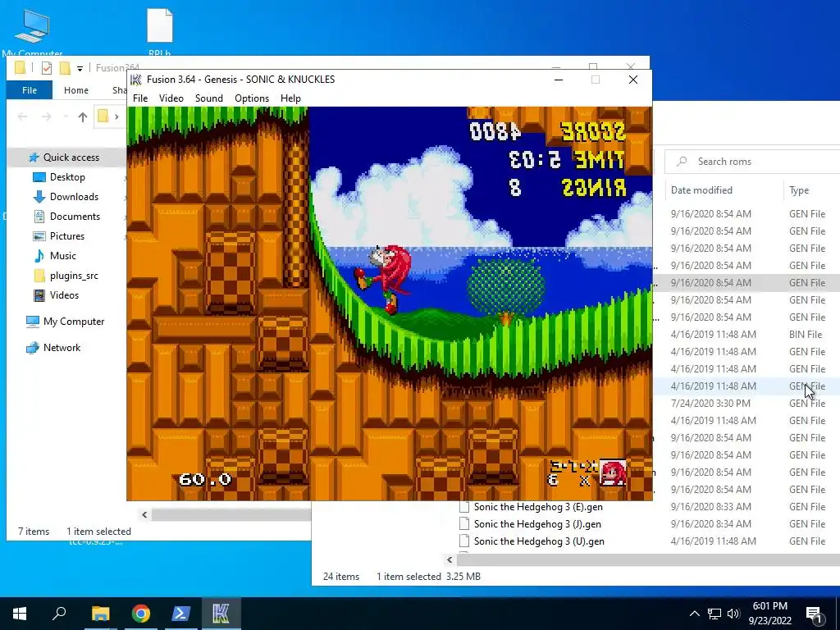Image resolution: width=840 pixels, height=630 pixels.
Task: Click the Up arrow in Explorer navigation
Action: (x=83, y=116)
